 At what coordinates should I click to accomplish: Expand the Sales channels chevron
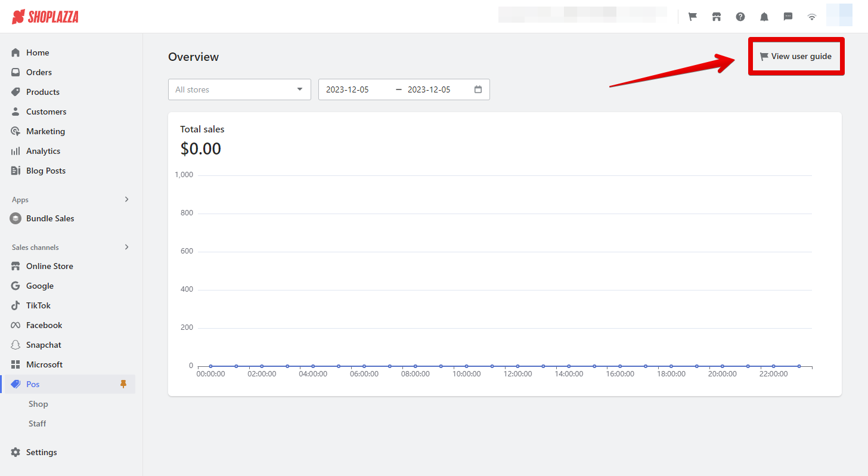click(x=126, y=247)
